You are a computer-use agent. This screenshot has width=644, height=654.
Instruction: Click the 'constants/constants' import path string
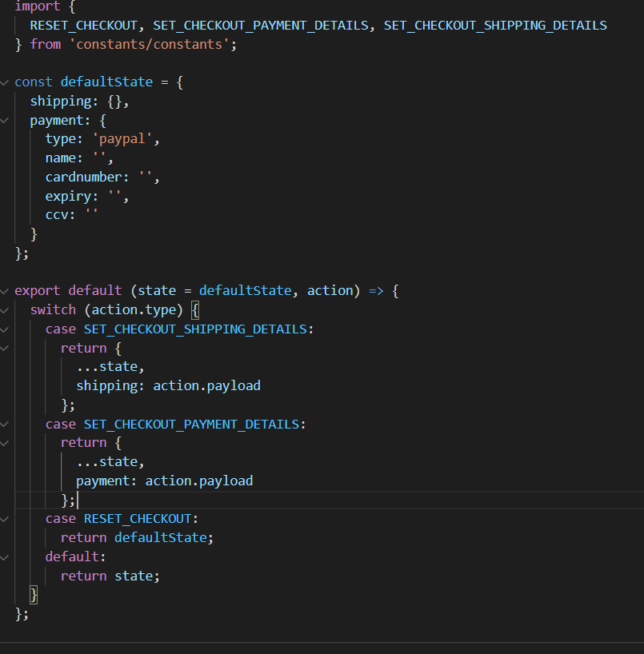coord(150,44)
